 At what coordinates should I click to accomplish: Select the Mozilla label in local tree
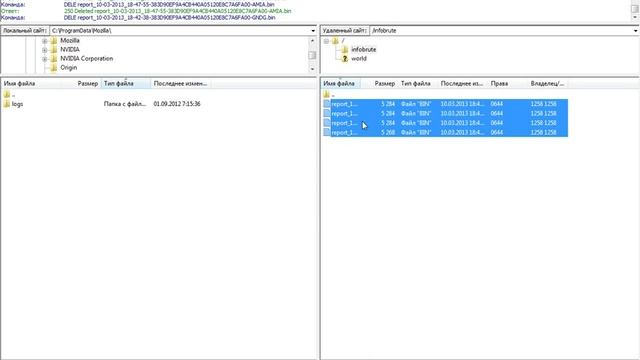click(70, 40)
